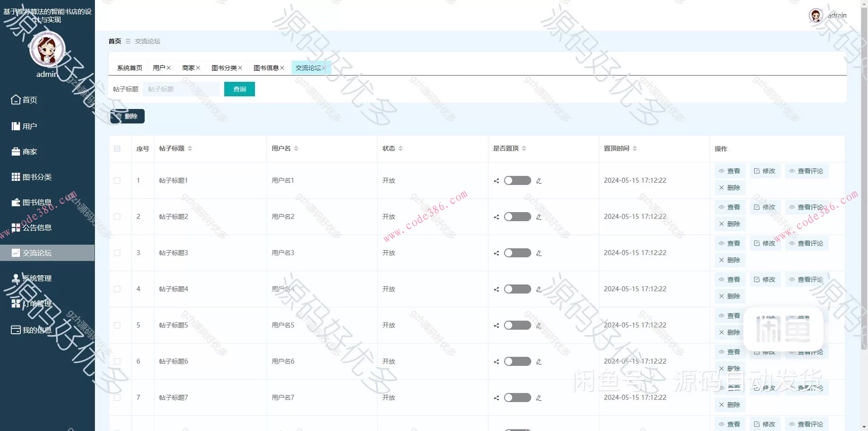Screen dimensions: 868x431
Task: Click the 商家 briefcase icon
Action: point(16,152)
